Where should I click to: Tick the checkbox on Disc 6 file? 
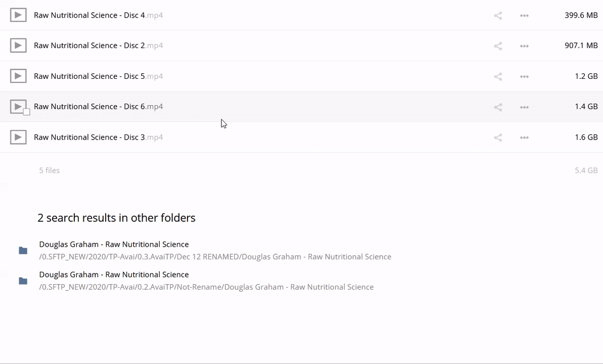pos(27,112)
